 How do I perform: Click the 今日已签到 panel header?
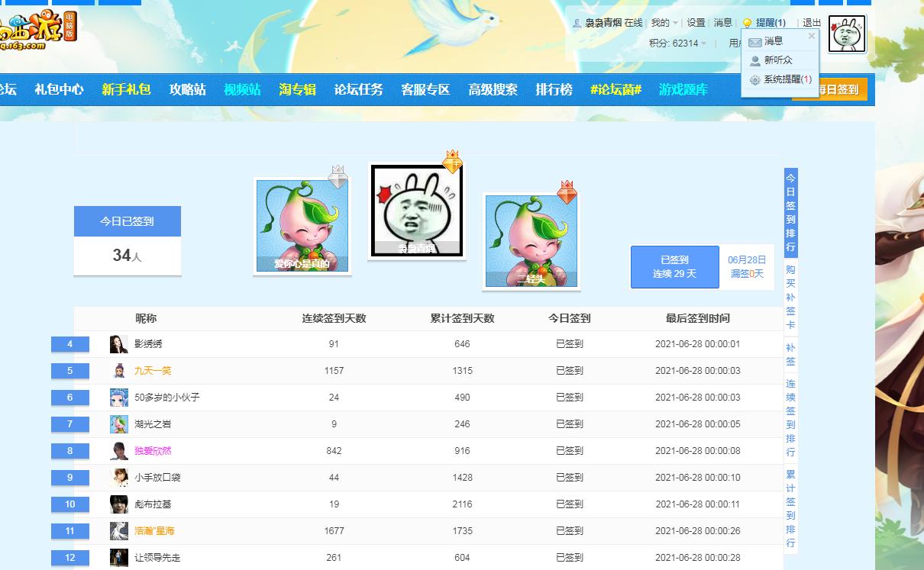(x=128, y=221)
